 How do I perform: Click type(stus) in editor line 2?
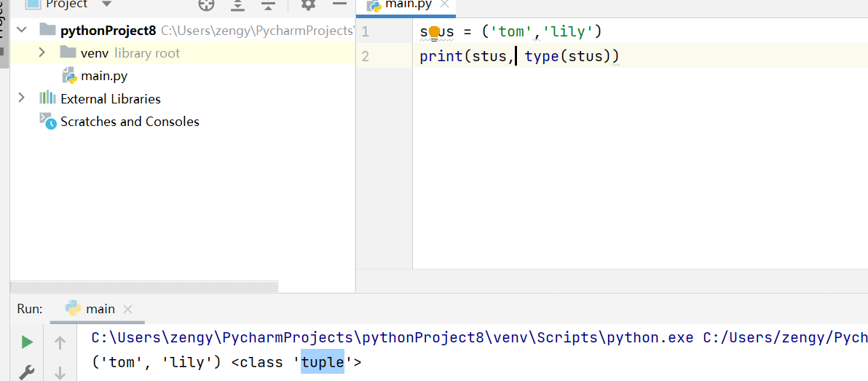(567, 56)
